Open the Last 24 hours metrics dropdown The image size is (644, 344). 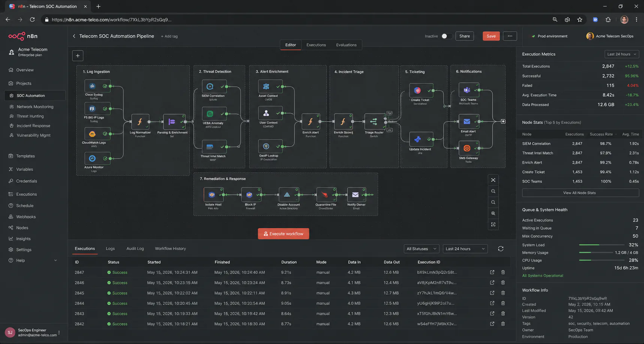pyautogui.click(x=621, y=54)
